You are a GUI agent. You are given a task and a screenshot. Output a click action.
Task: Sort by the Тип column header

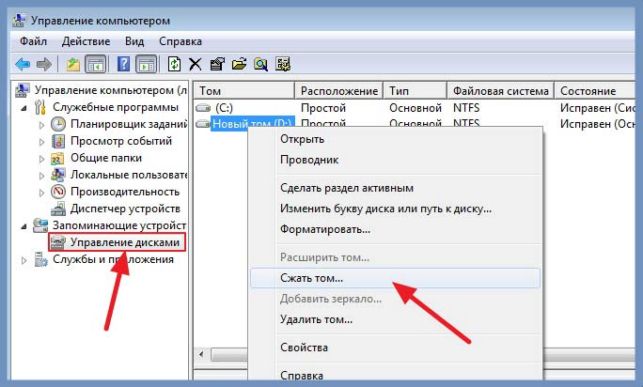click(415, 91)
